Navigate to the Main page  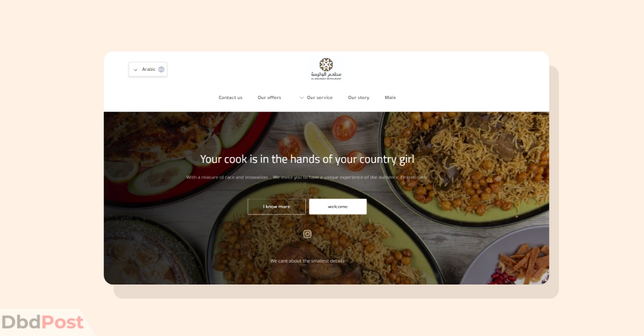[x=390, y=98]
